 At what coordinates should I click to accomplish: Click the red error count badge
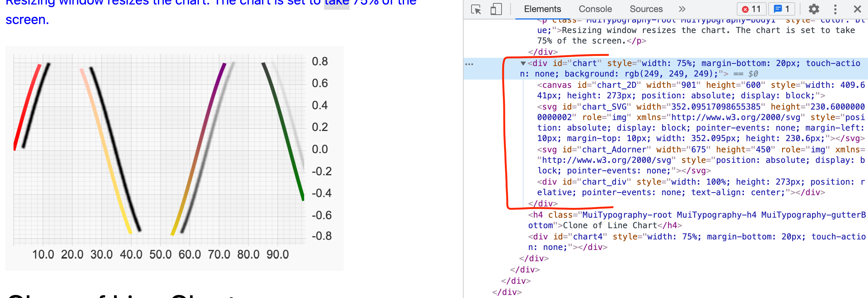(x=751, y=9)
